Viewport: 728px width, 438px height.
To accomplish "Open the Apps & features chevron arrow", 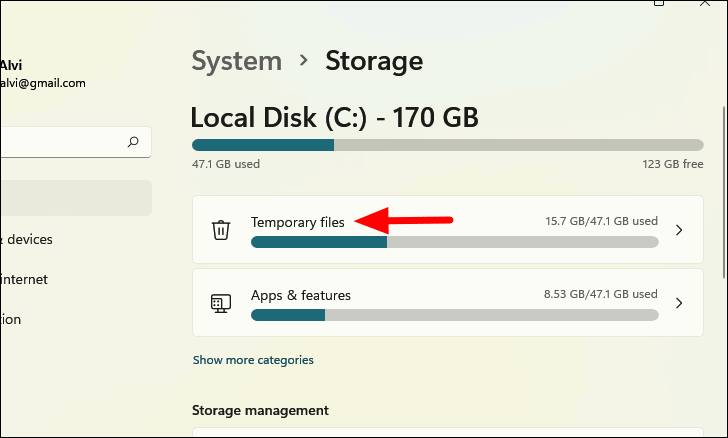I will click(x=679, y=303).
